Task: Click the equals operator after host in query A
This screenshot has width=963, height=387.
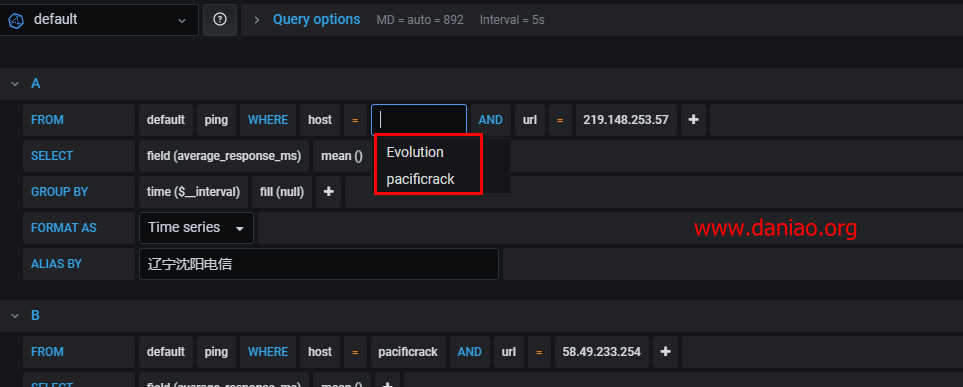Action: click(355, 120)
